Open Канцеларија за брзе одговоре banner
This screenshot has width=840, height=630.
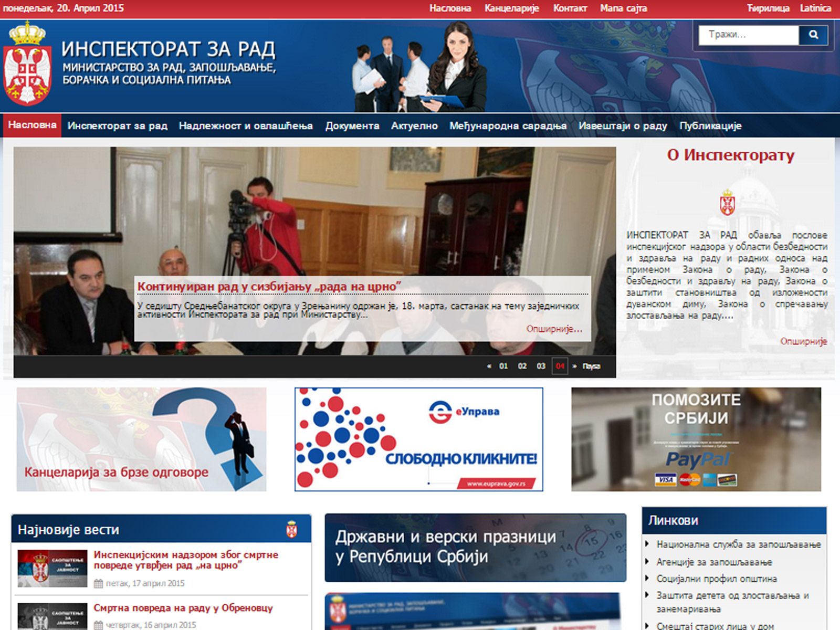pos(141,439)
